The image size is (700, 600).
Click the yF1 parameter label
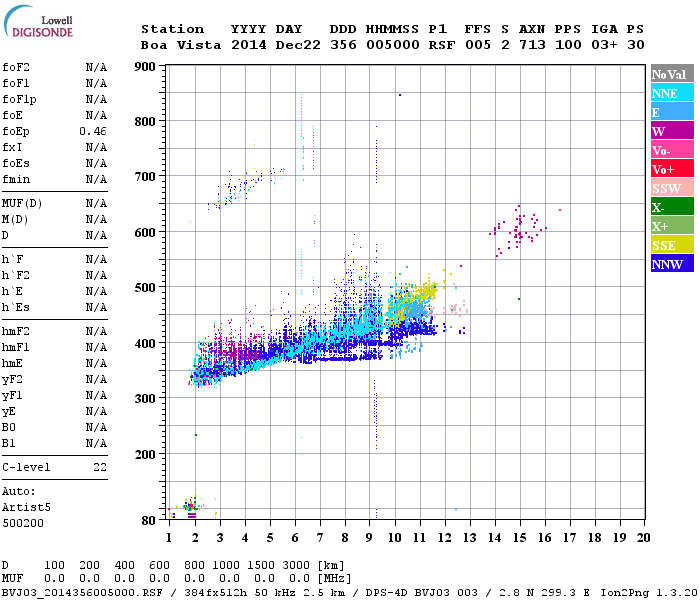pos(12,396)
